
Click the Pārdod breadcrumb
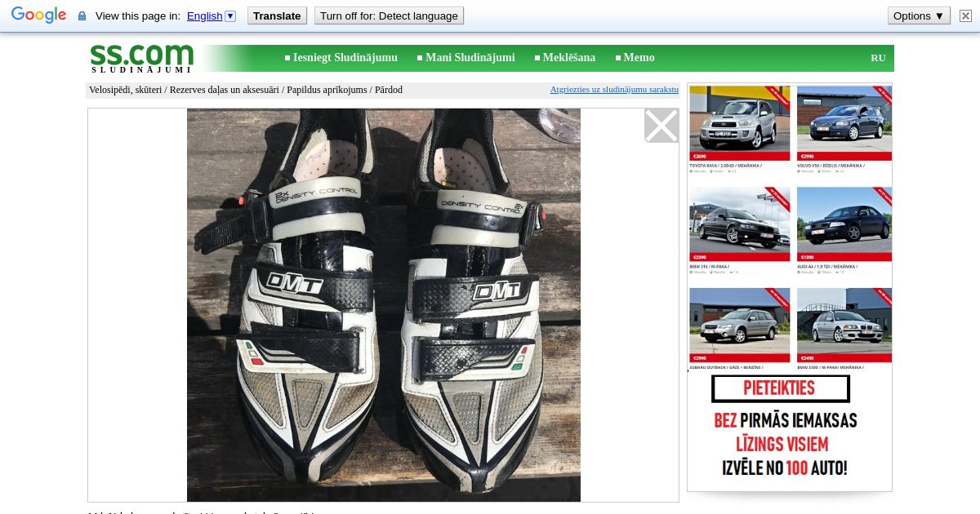click(389, 90)
